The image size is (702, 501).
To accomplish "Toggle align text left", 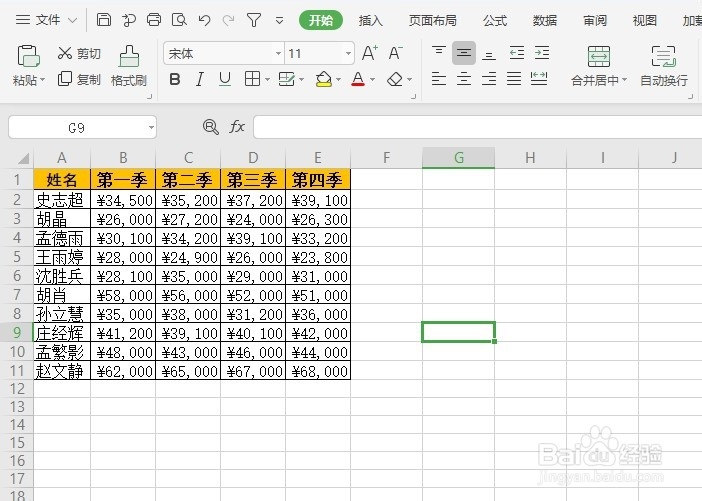I will pos(439,79).
